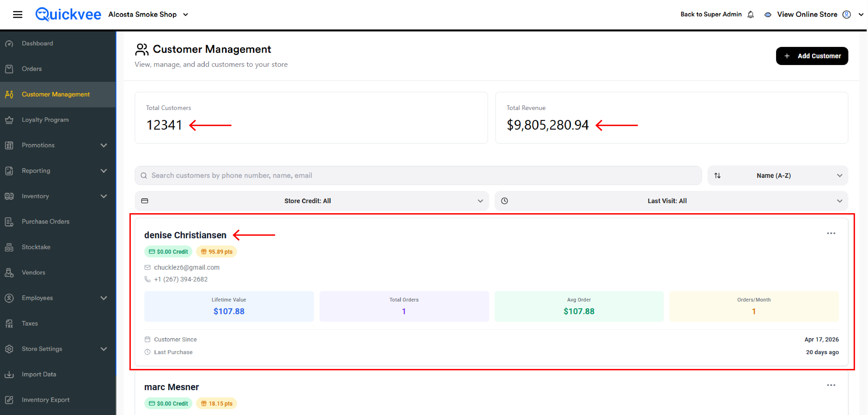Viewport: 868px width, 415px height.
Task: Click the notification bell icon
Action: pos(750,14)
